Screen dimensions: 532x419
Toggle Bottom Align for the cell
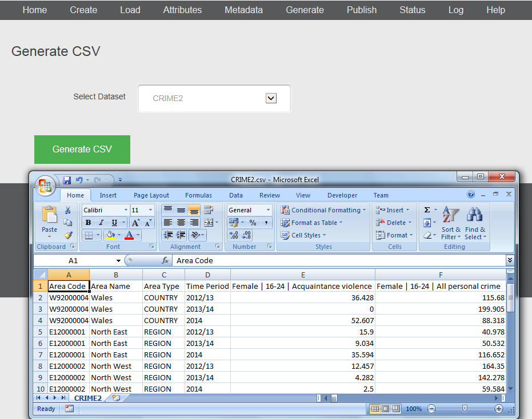(194, 210)
